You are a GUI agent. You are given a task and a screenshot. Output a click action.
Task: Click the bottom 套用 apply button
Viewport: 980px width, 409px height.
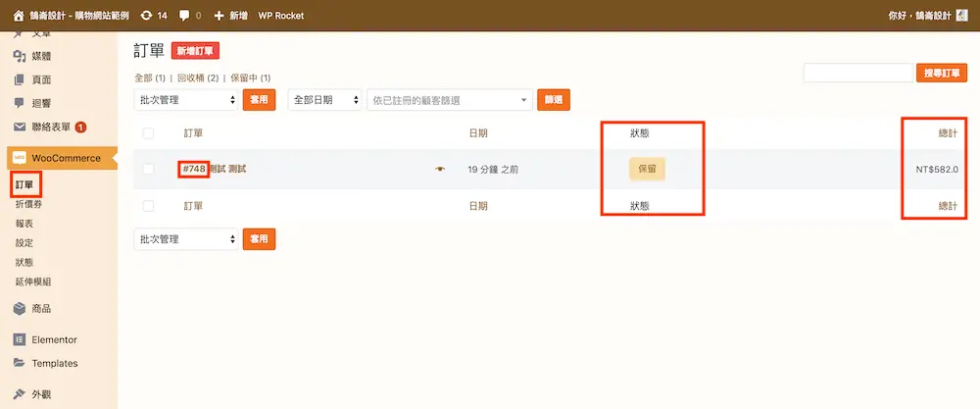point(259,239)
